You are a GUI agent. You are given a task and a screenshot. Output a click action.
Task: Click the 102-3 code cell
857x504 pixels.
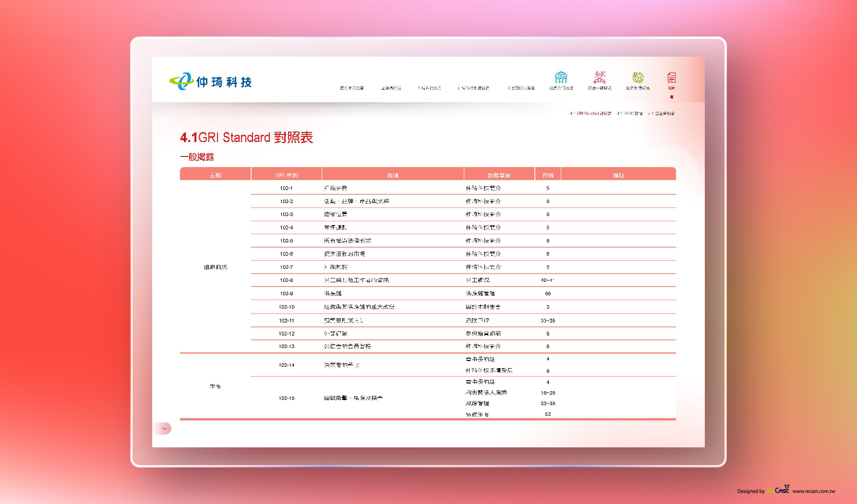(286, 214)
